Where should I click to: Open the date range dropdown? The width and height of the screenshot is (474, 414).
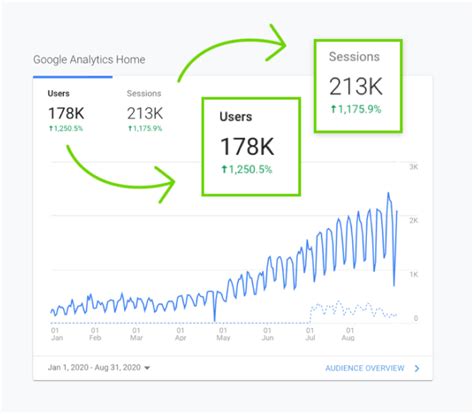(x=99, y=368)
